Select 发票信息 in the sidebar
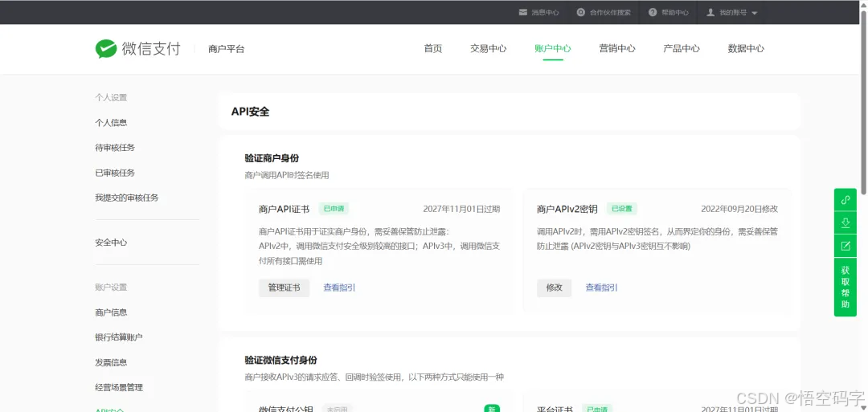The height and width of the screenshot is (412, 868). (111, 362)
